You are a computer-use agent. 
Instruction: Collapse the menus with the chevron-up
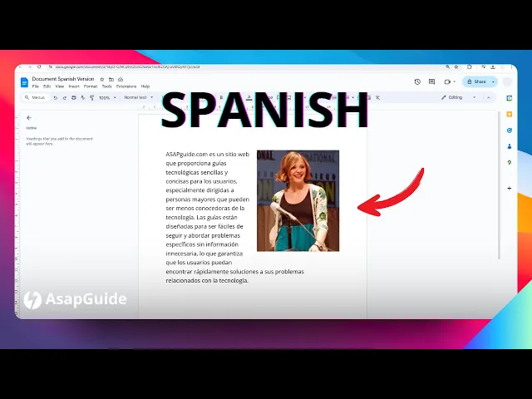click(x=489, y=97)
